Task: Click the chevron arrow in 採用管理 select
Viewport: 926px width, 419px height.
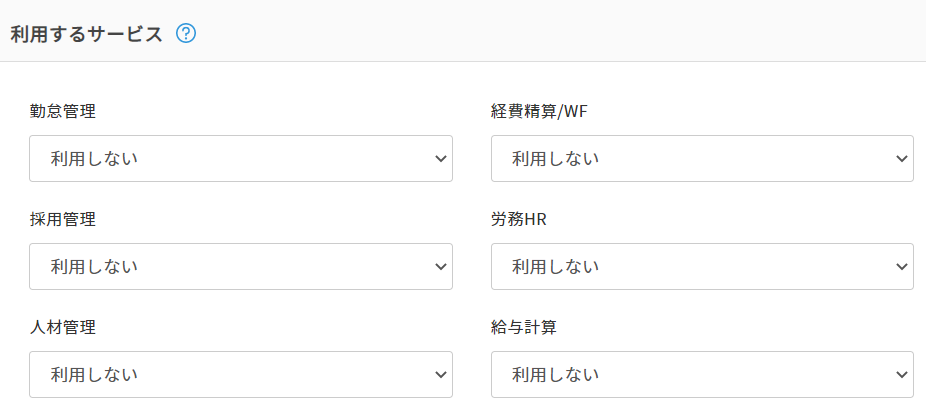Action: [x=440, y=266]
